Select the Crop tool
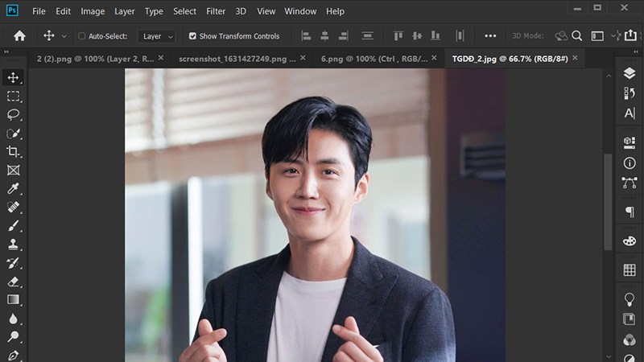 coord(13,151)
